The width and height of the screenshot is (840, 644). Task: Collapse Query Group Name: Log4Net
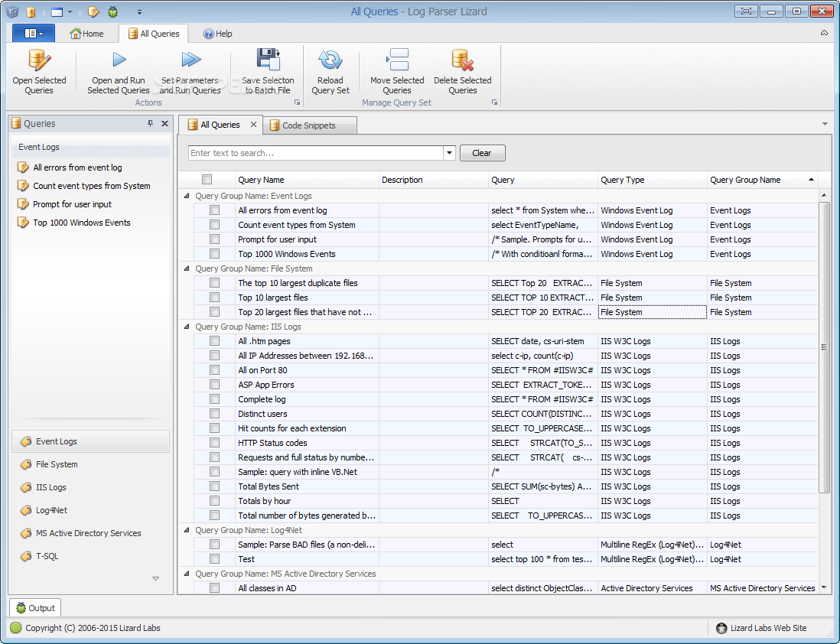tap(187, 530)
